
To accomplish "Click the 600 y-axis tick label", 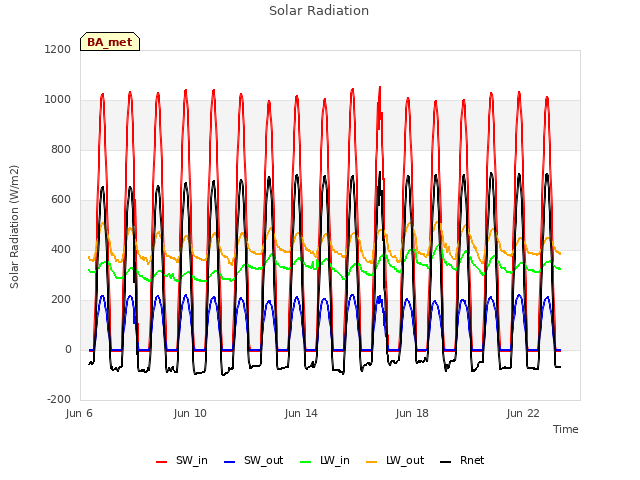I will 61,200.
